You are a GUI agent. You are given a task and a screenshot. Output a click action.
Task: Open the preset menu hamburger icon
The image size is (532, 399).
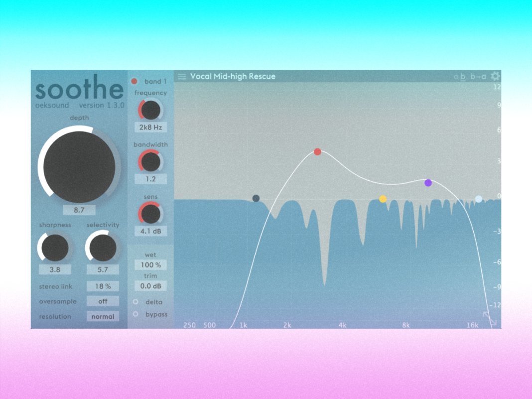[182, 76]
